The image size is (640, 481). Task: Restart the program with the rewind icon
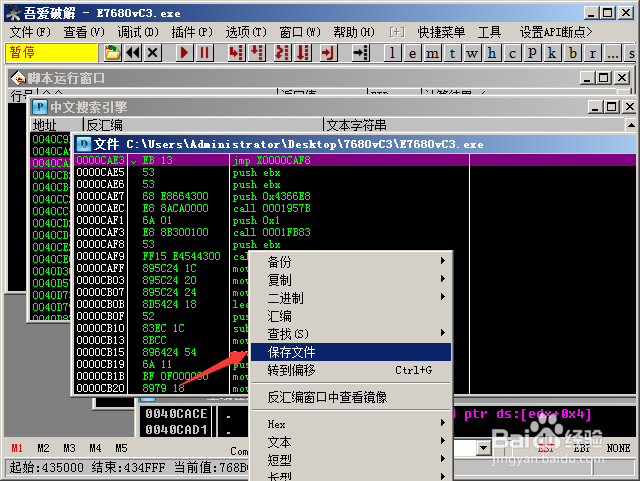click(133, 53)
